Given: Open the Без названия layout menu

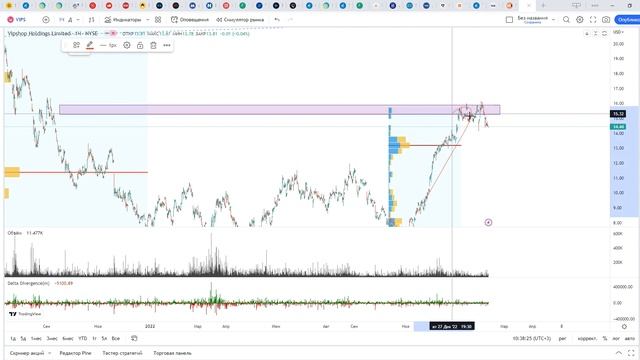Looking at the screenshot, I should (x=536, y=20).
